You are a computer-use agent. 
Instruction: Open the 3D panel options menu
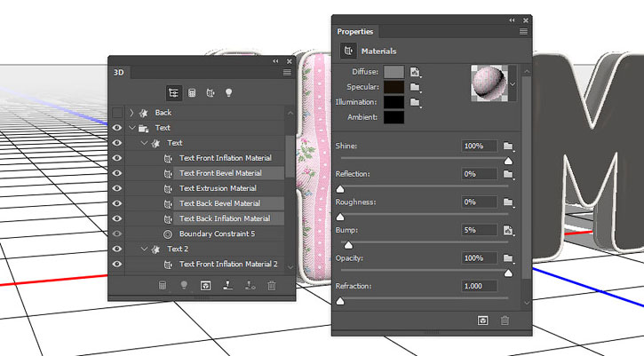coord(287,73)
